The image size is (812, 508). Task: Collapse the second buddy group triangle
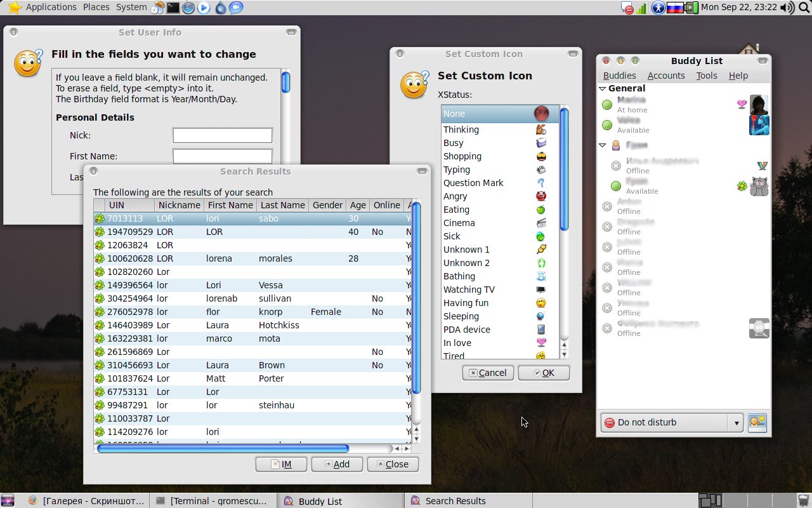(x=603, y=145)
